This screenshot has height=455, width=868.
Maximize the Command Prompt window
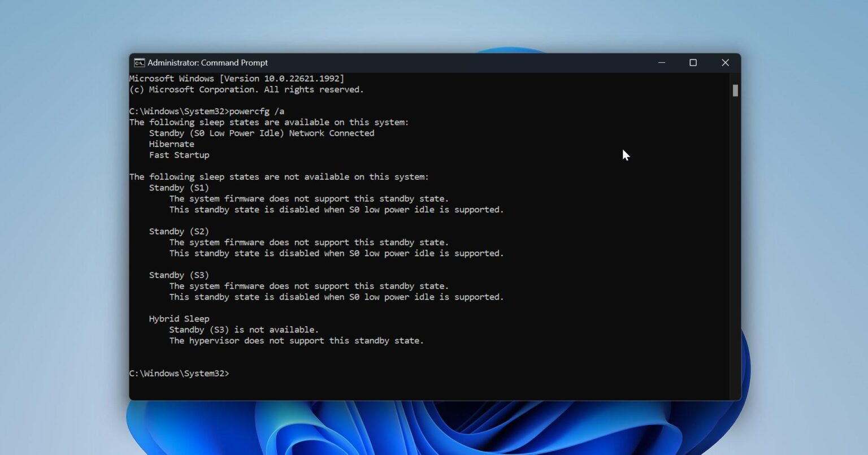pyautogui.click(x=693, y=63)
